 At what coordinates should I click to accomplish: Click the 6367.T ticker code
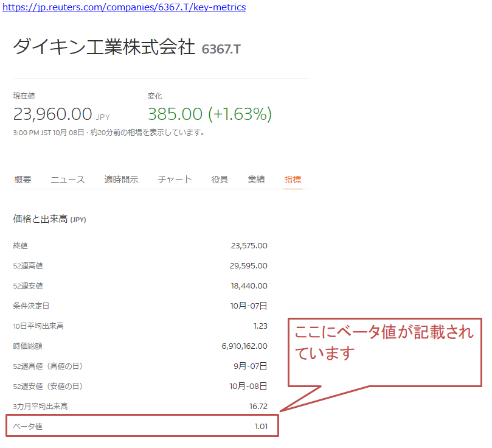click(221, 49)
